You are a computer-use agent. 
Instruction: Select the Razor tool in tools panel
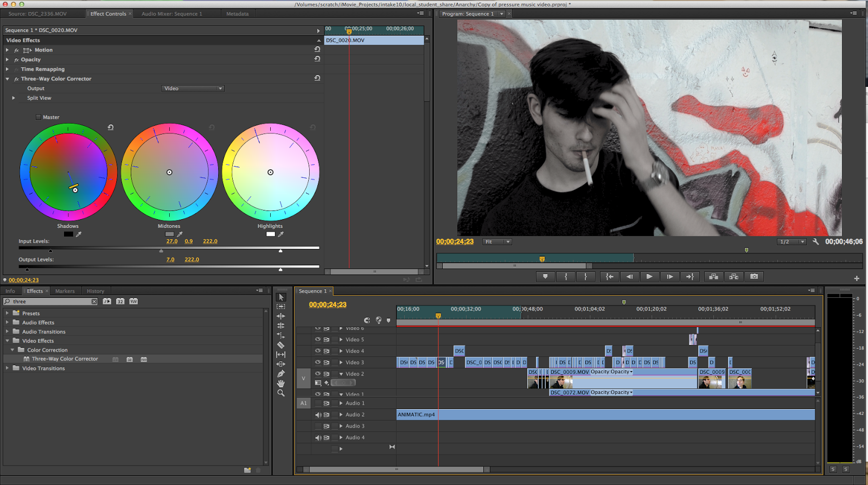point(280,345)
